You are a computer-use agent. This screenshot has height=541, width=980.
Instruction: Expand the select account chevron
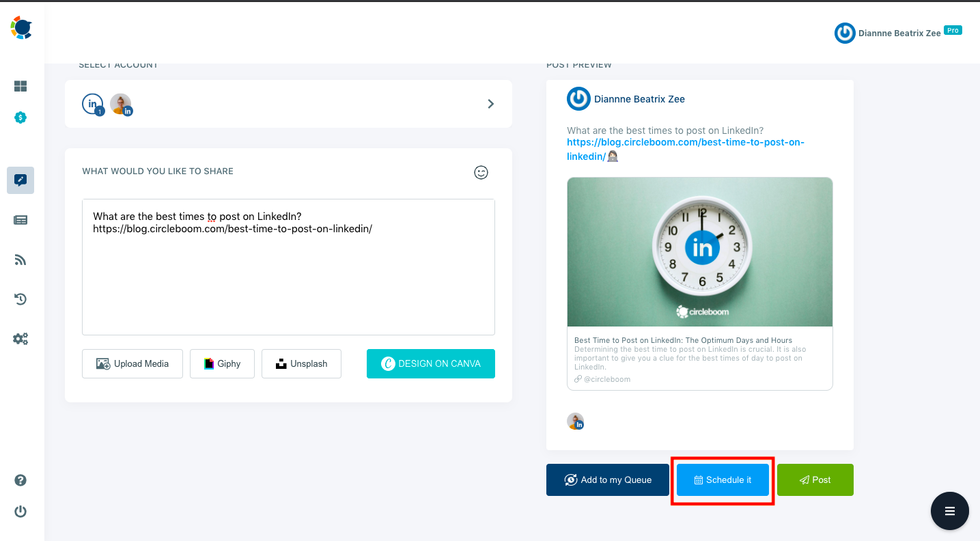(490, 104)
